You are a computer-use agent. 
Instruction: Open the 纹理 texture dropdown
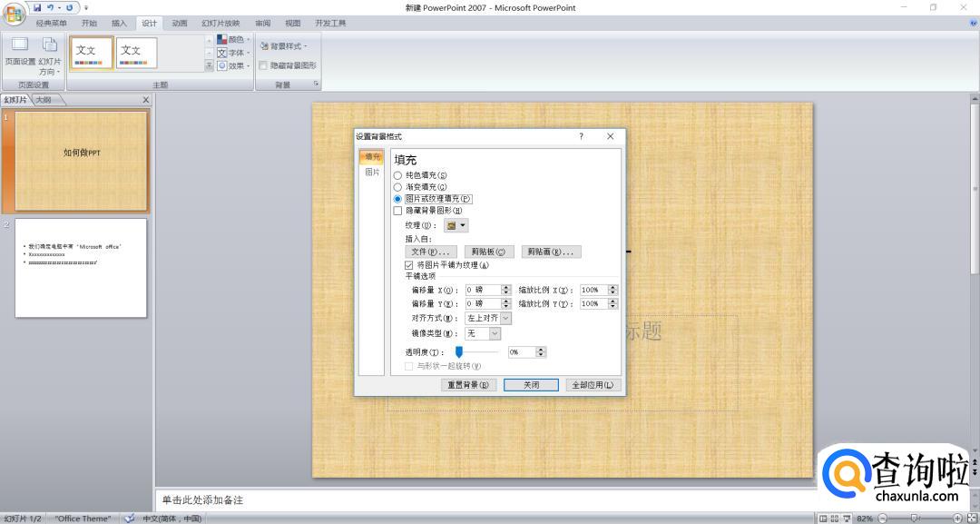point(456,225)
